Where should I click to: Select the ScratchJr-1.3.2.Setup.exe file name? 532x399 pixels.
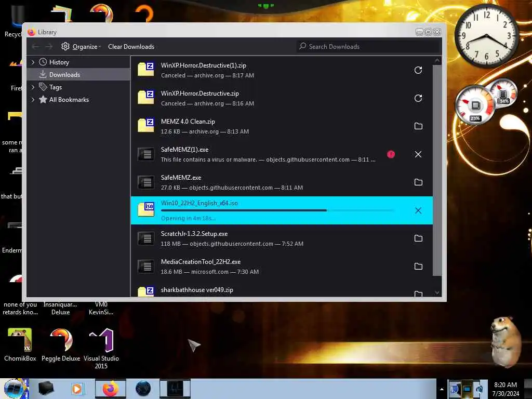click(194, 234)
